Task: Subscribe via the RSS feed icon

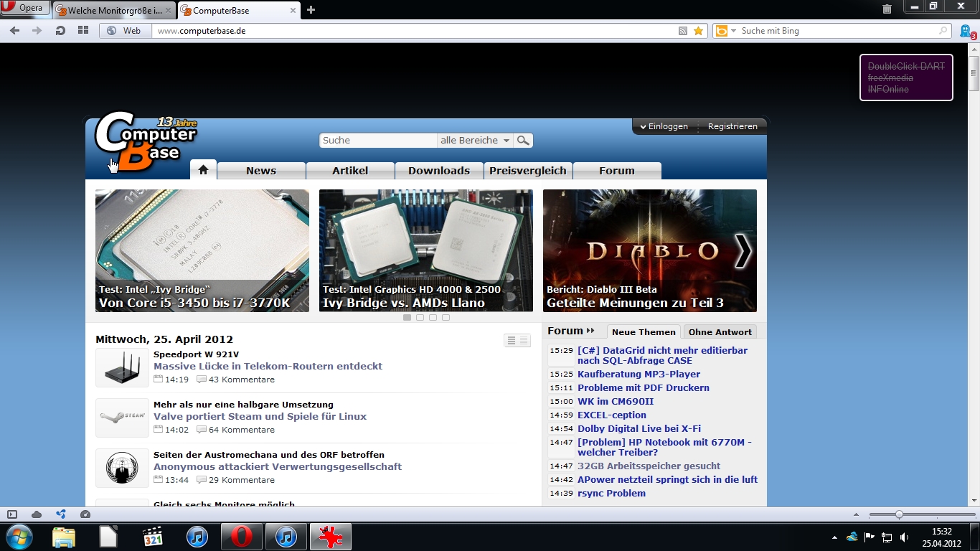Action: coord(683,31)
